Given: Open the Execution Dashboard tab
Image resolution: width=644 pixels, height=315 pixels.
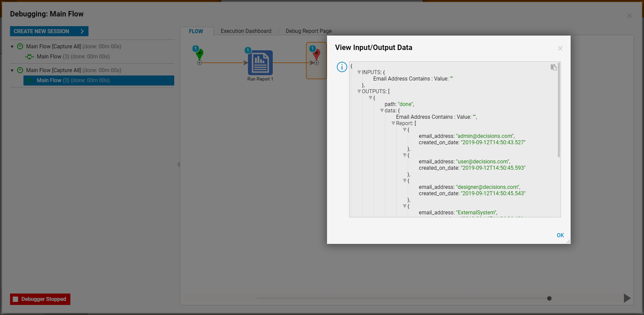Looking at the screenshot, I should pyautogui.click(x=246, y=31).
